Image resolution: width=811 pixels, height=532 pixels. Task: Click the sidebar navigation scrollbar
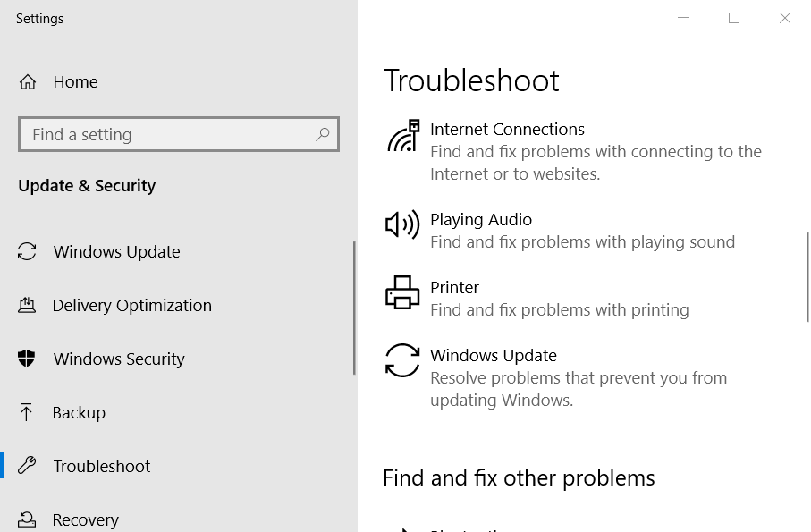pos(354,308)
